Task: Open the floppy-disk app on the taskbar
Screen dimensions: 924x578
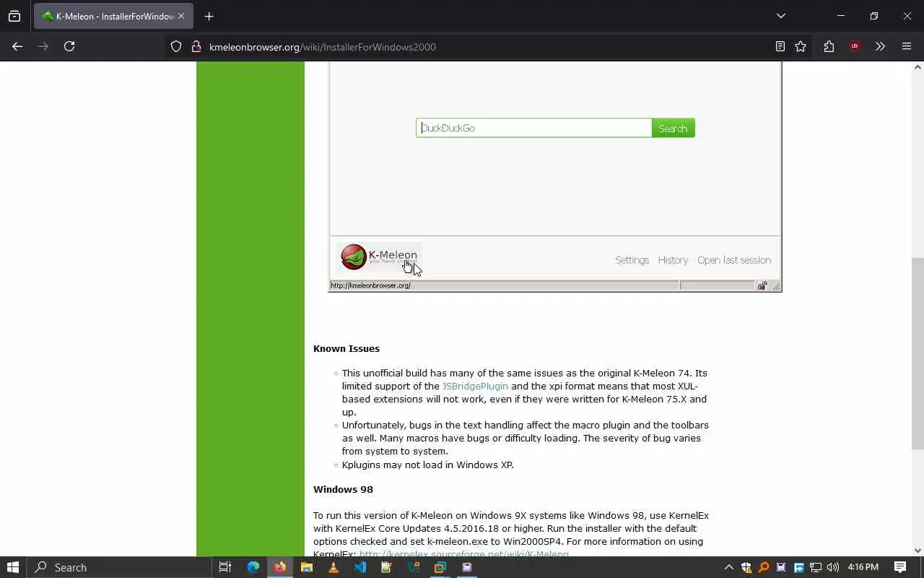Action: point(466,567)
